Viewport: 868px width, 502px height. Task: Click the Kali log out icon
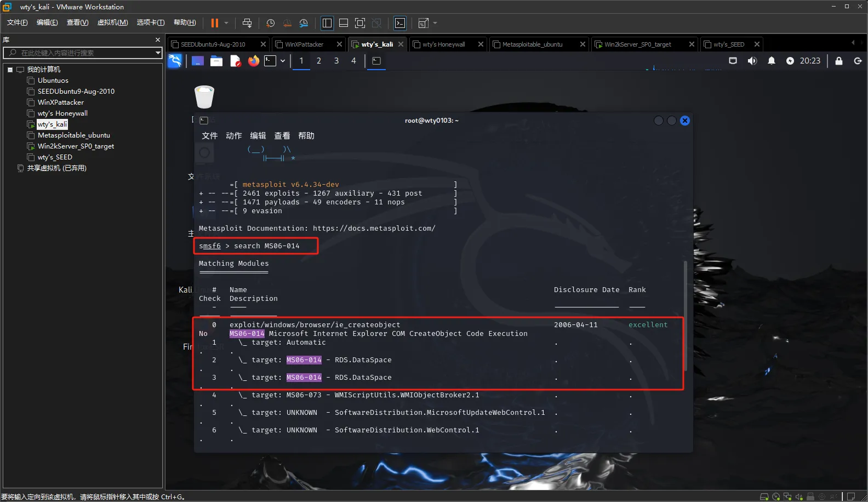858,61
